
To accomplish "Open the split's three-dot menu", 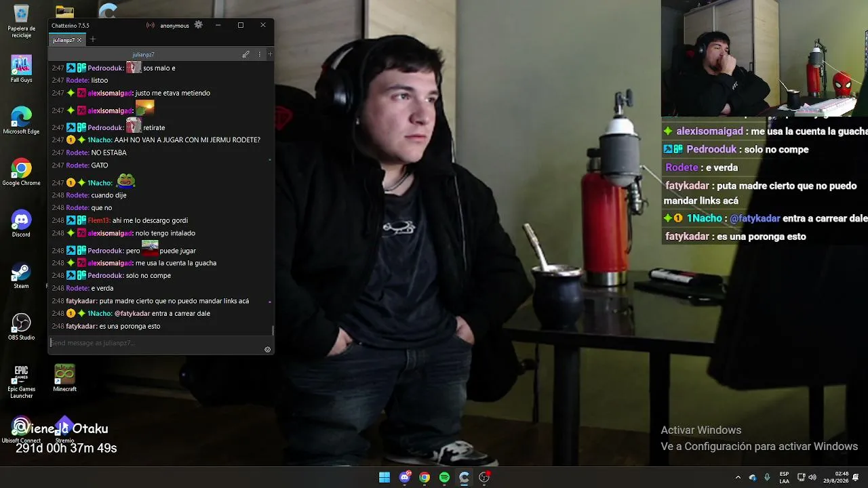I will 259,54.
